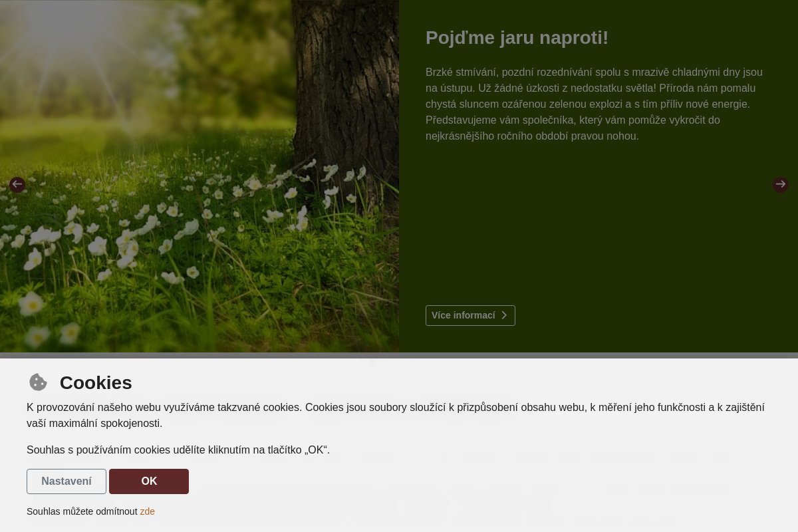Click the chevron inside Více informací

[x=504, y=315]
